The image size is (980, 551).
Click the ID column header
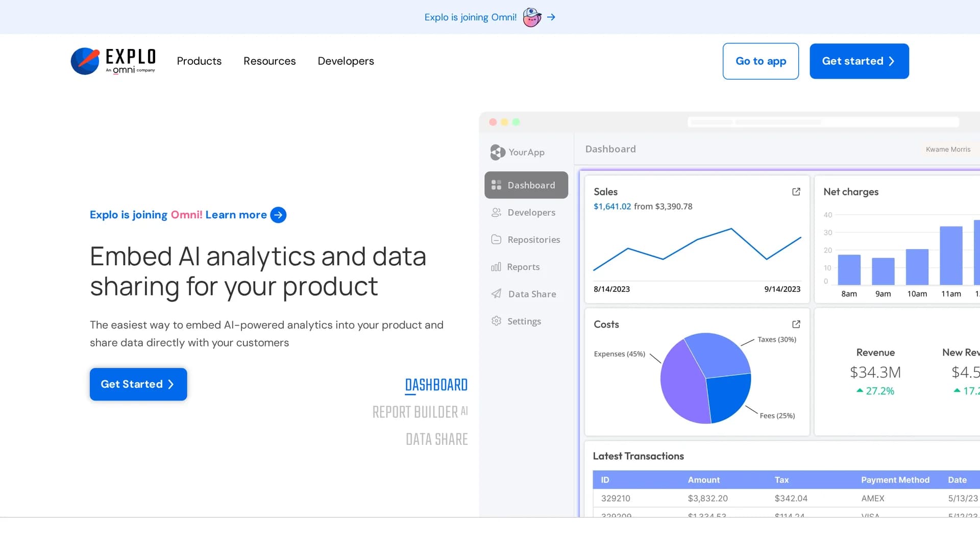[605, 480]
